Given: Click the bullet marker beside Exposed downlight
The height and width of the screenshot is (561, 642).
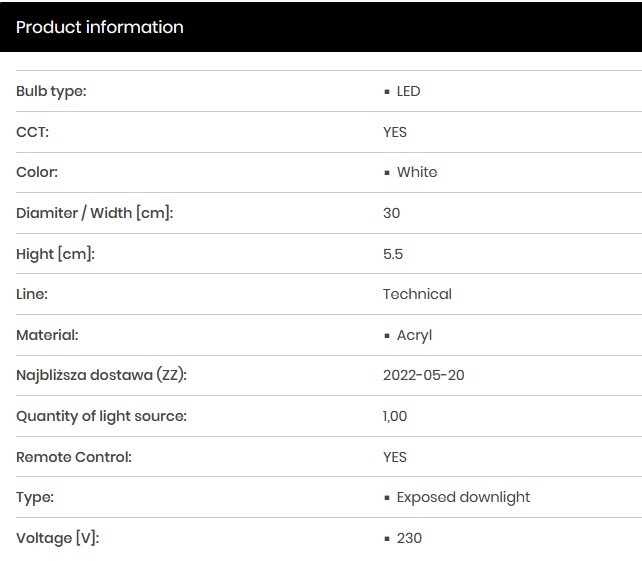Looking at the screenshot, I should click(387, 498).
